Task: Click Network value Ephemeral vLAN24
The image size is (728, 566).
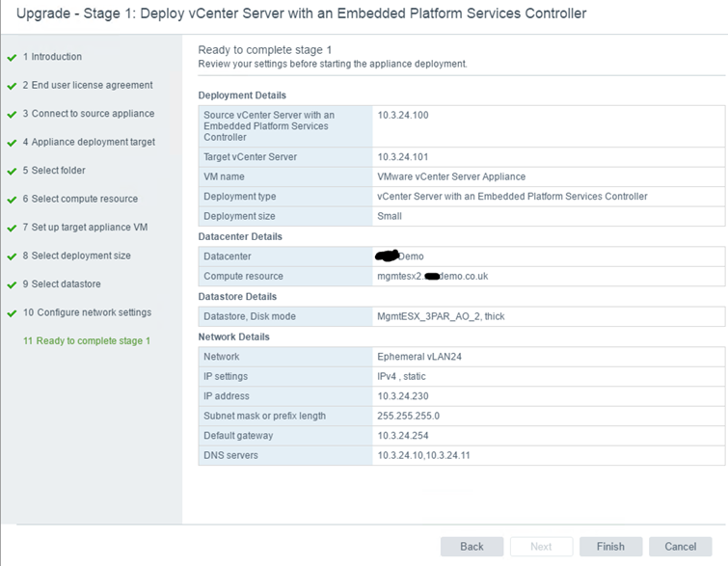Action: [419, 357]
